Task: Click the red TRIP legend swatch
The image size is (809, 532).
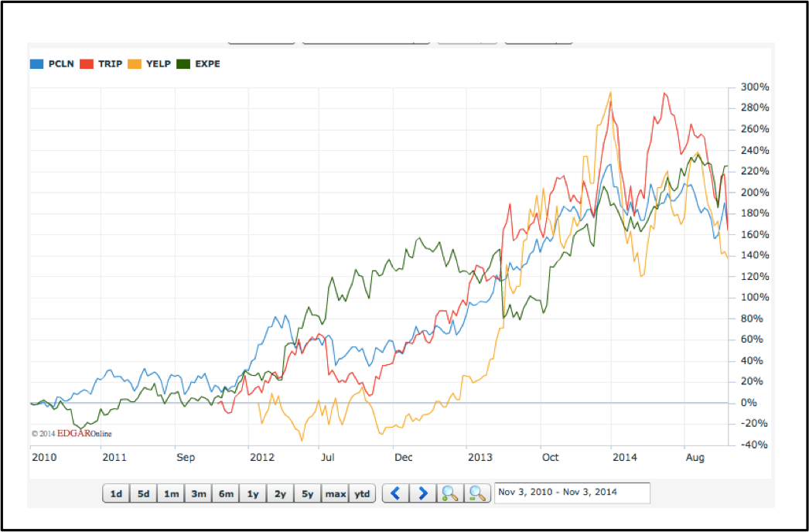Action: [85, 64]
